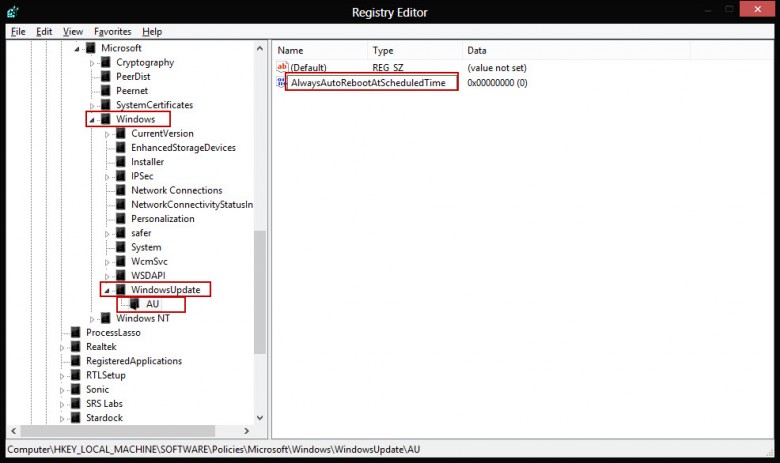Click the AlwaysAutoRebootAtScheduledTime DWORD icon

click(281, 82)
